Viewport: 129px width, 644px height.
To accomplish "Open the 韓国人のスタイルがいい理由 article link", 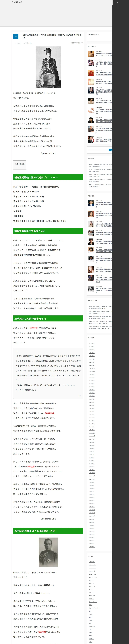I will 104,121.
